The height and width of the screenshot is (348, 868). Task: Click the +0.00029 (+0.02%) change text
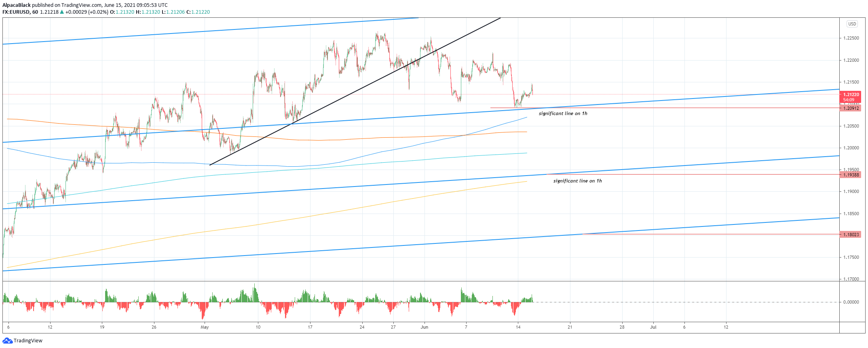[87, 12]
